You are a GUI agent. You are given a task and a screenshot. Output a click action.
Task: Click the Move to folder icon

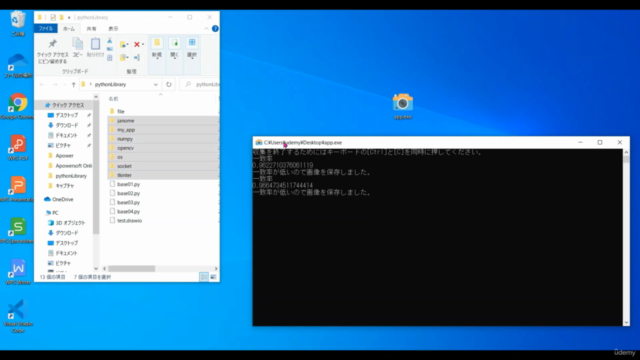click(x=124, y=44)
